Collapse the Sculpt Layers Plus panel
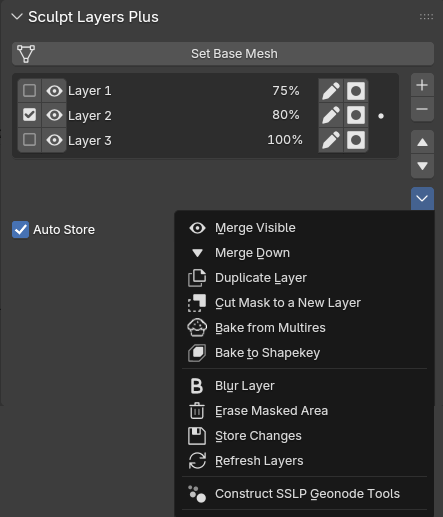 coord(17,17)
